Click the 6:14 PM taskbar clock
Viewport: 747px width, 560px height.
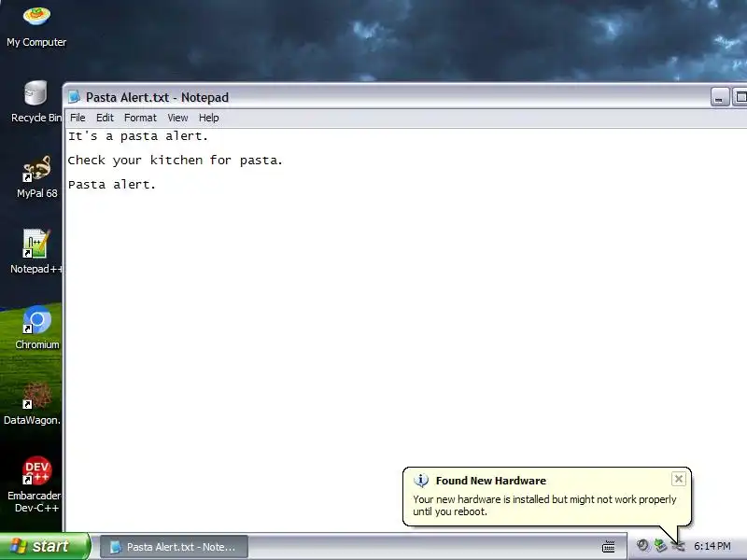click(x=712, y=546)
